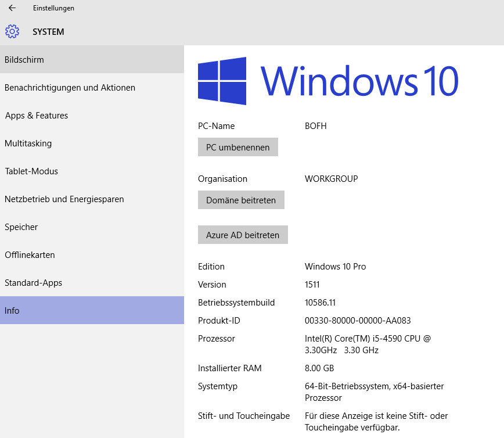Click the 64-Bit-Betriebssystem system type text
This screenshot has width=504, height=438.
pyautogui.click(x=374, y=392)
